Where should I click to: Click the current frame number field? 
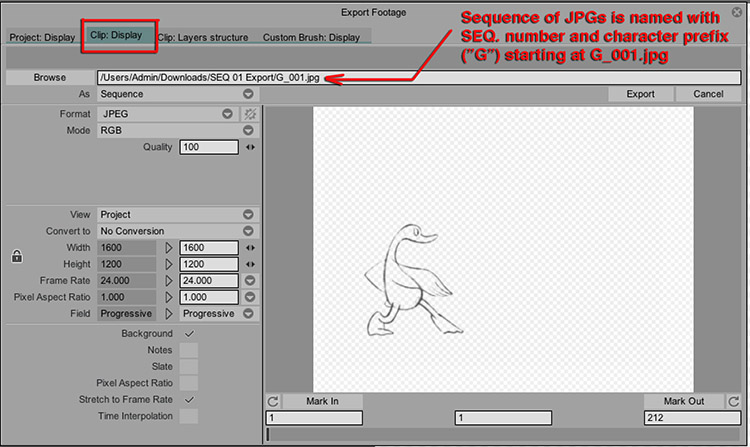tap(503, 418)
